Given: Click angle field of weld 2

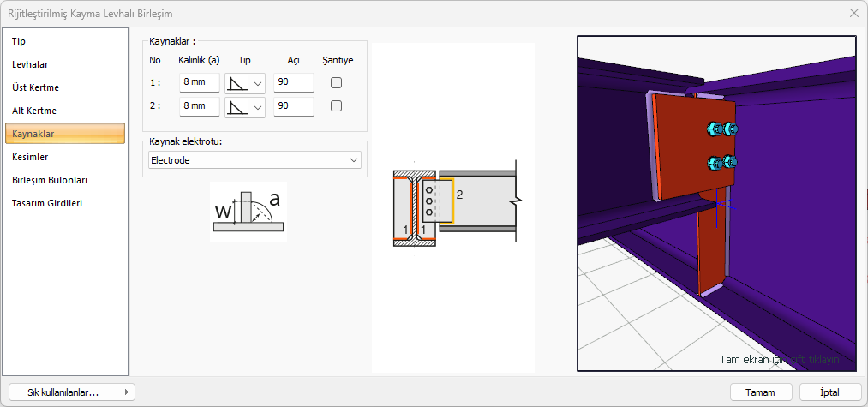Looking at the screenshot, I should click(293, 106).
